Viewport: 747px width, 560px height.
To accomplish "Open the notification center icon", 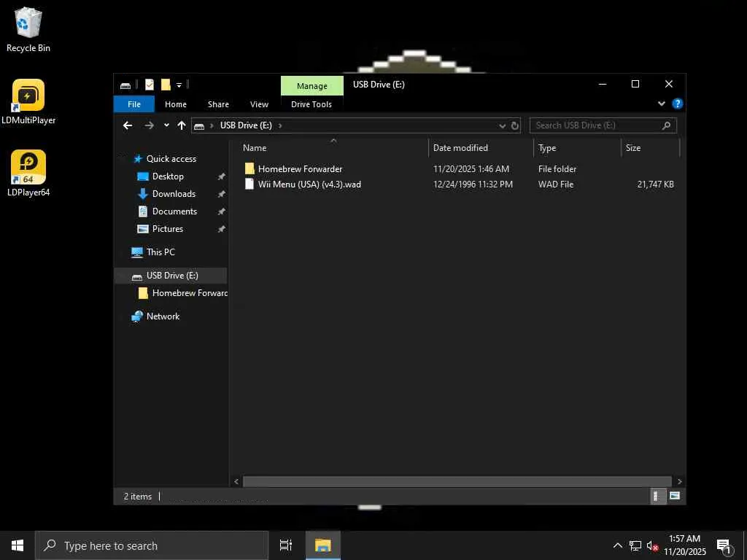I will coord(724,546).
